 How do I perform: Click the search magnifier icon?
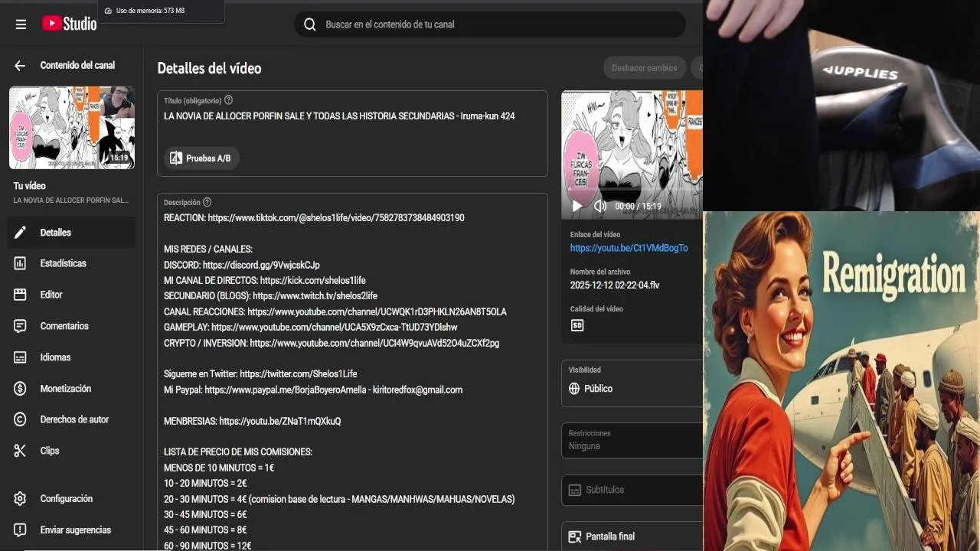pos(310,24)
